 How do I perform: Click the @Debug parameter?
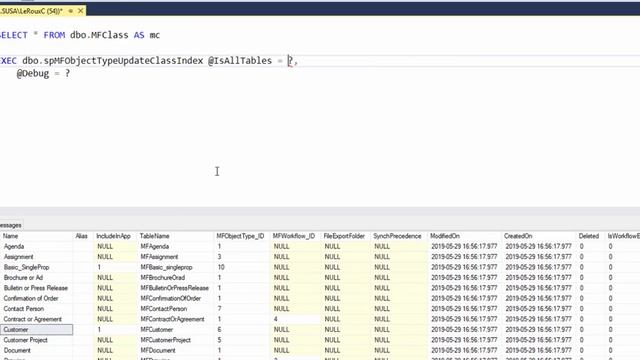pos(33,73)
